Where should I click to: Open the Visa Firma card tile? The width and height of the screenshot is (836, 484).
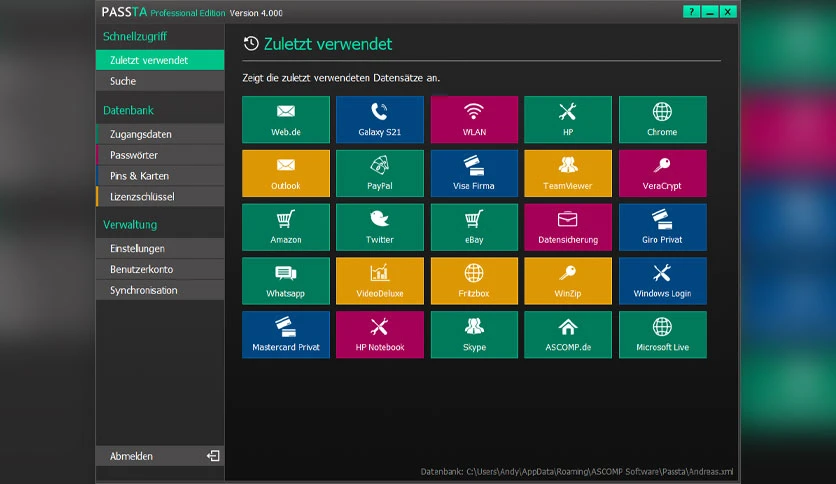pos(474,173)
